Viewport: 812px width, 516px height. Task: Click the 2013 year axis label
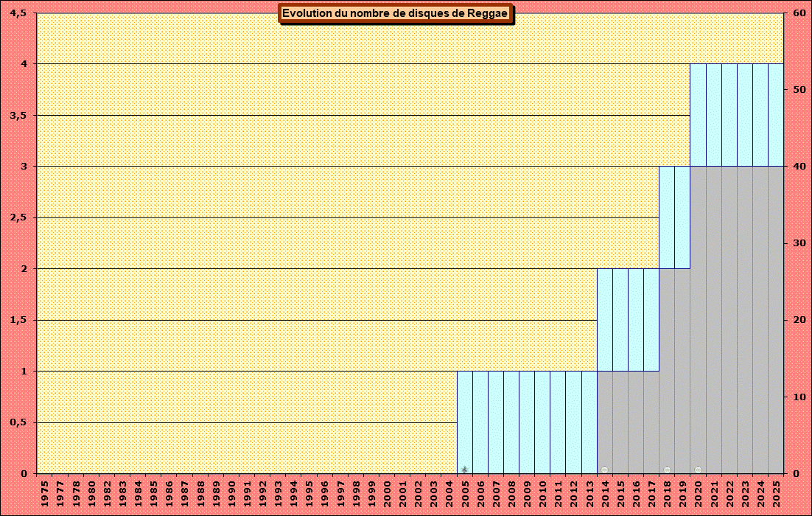tap(589, 494)
